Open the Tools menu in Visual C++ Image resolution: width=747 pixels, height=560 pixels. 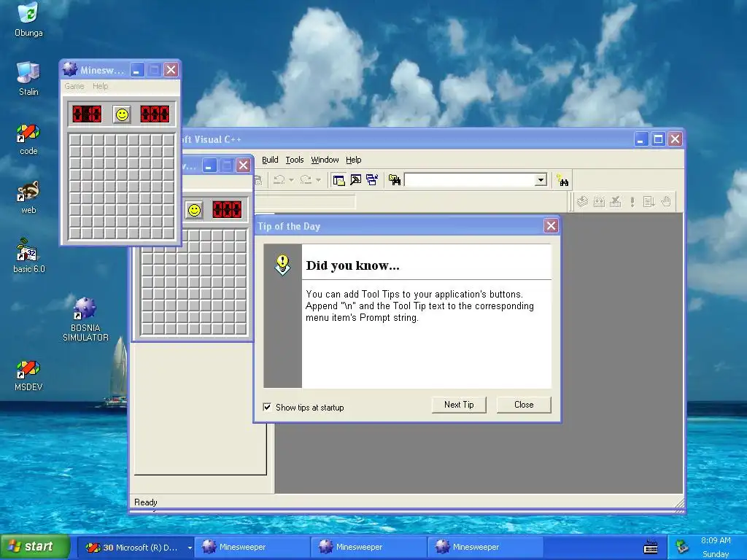coord(295,160)
